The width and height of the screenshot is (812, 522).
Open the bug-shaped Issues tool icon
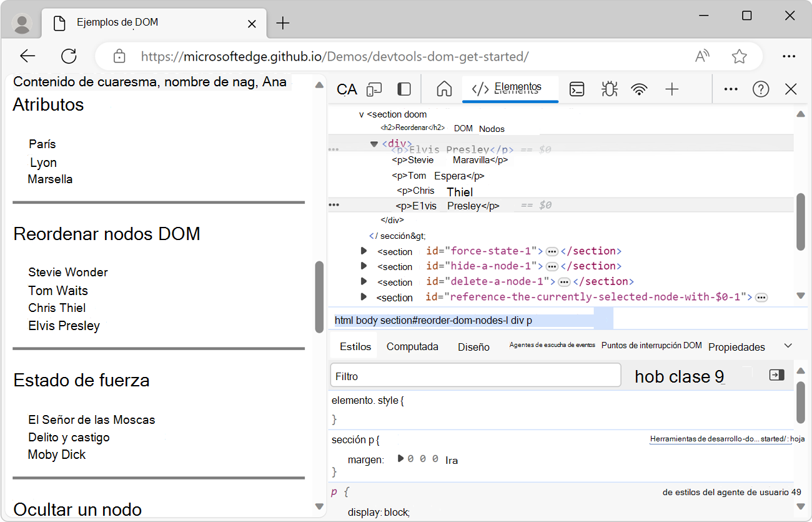click(609, 89)
